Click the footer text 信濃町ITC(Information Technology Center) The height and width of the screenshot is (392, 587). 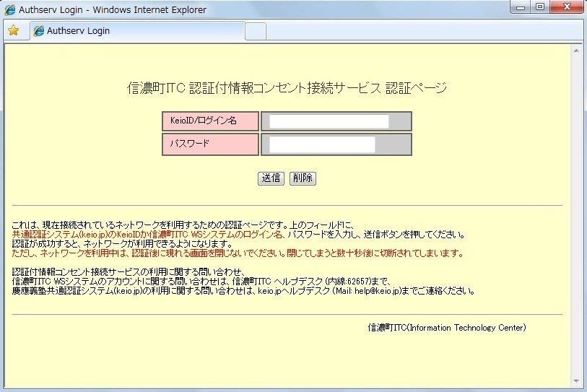click(x=447, y=328)
